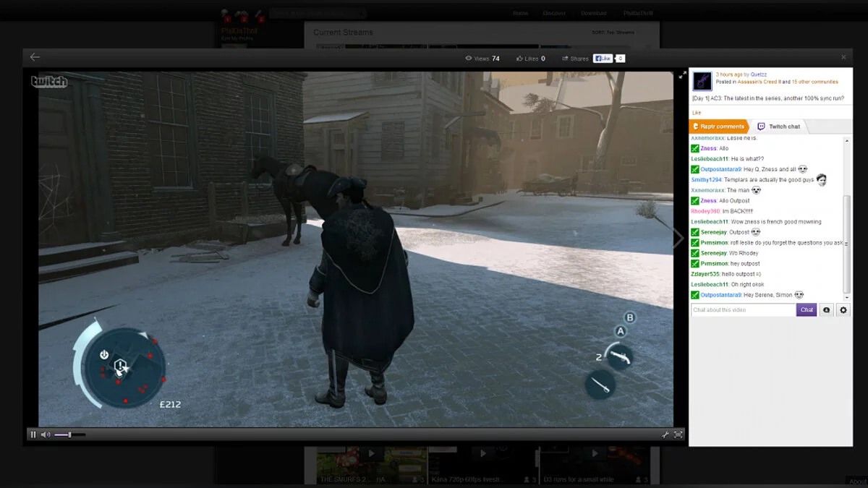
Task: Open Quettzz's profile link
Action: click(x=758, y=74)
